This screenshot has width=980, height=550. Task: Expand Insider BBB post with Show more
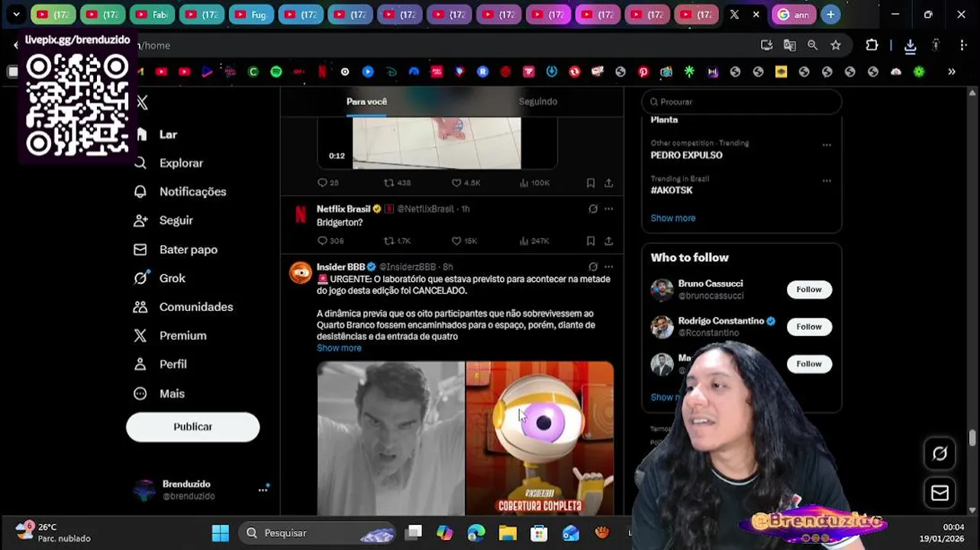click(339, 348)
